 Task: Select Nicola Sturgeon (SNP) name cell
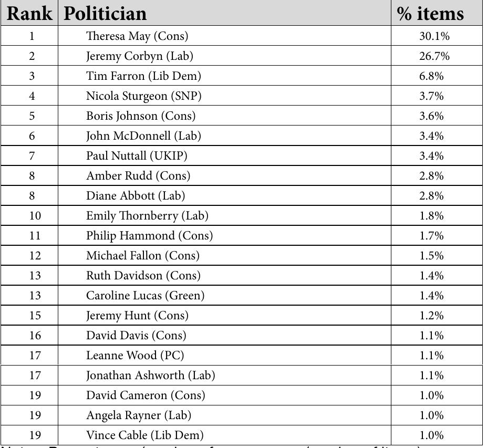(143, 96)
